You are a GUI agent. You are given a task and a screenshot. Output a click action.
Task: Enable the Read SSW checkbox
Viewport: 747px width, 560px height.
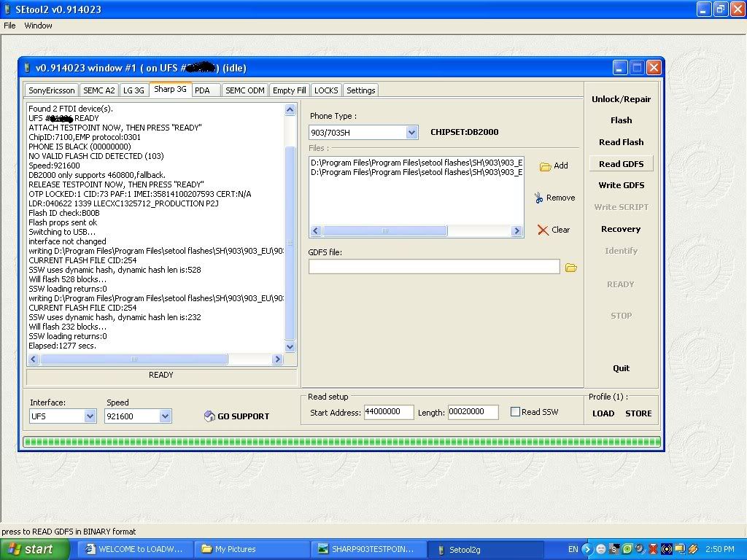click(515, 412)
